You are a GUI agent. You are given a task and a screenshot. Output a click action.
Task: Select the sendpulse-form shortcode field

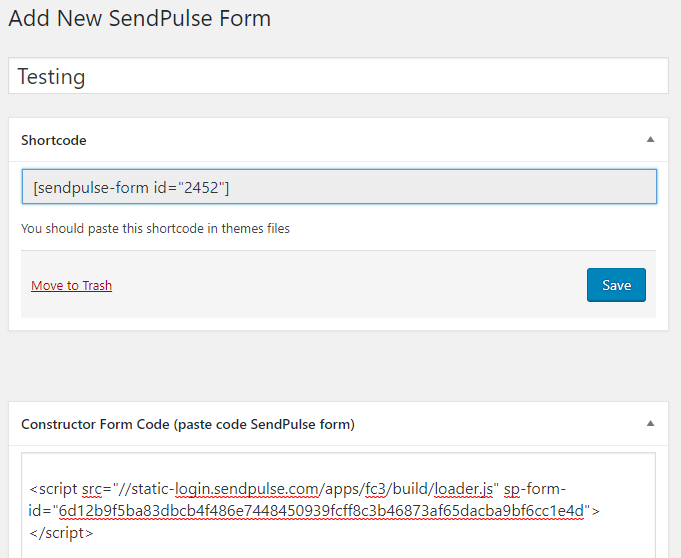[x=339, y=187]
